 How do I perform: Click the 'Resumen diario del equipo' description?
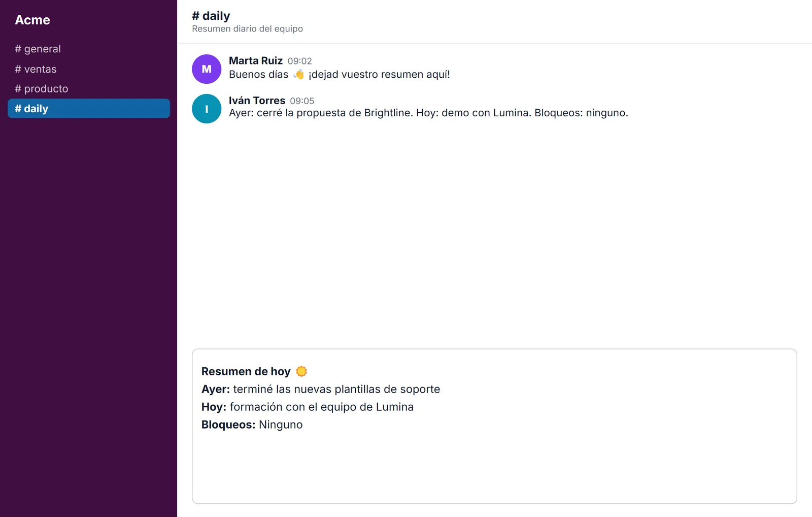coord(248,29)
